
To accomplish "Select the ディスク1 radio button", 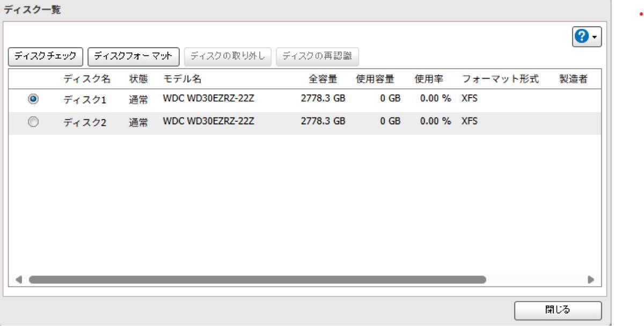I will click(32, 98).
